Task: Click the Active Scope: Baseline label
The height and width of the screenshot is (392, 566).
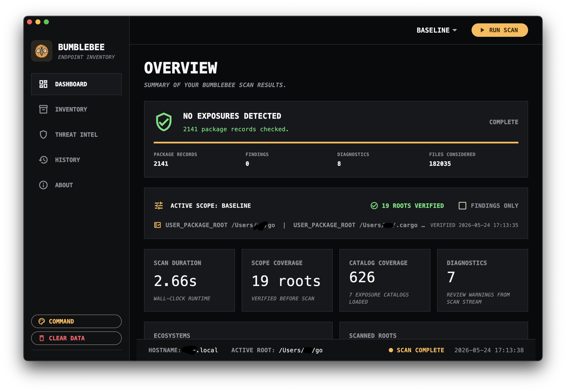Action: [211, 206]
